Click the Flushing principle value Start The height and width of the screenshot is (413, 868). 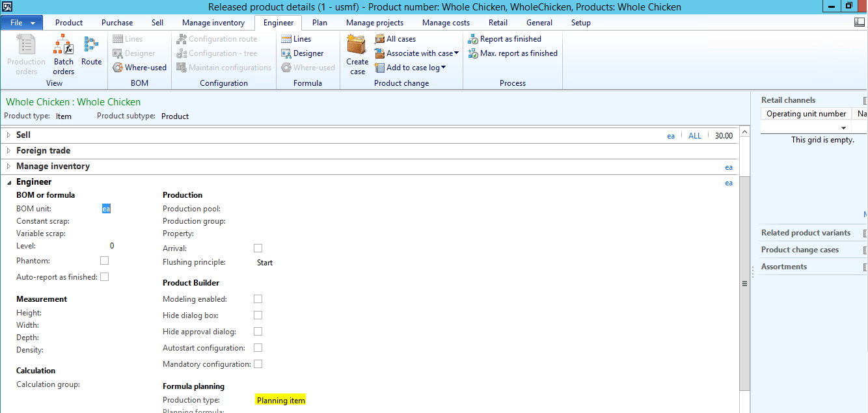click(x=265, y=263)
